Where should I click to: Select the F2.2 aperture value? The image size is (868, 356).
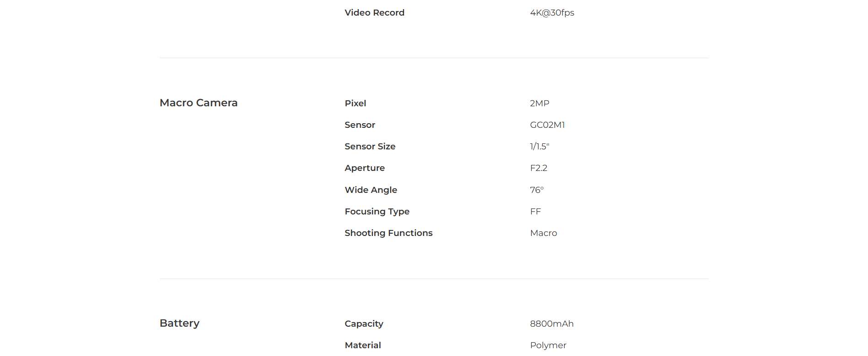coord(539,168)
